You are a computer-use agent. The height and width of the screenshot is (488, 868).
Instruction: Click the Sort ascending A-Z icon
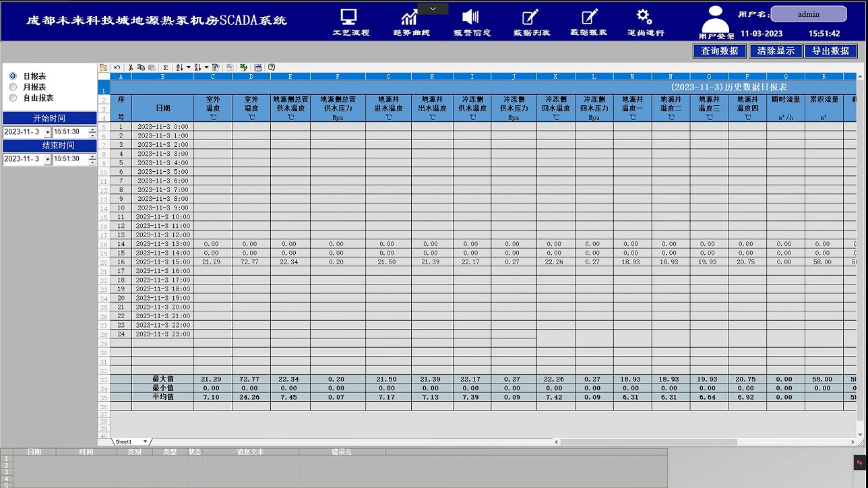(x=179, y=67)
